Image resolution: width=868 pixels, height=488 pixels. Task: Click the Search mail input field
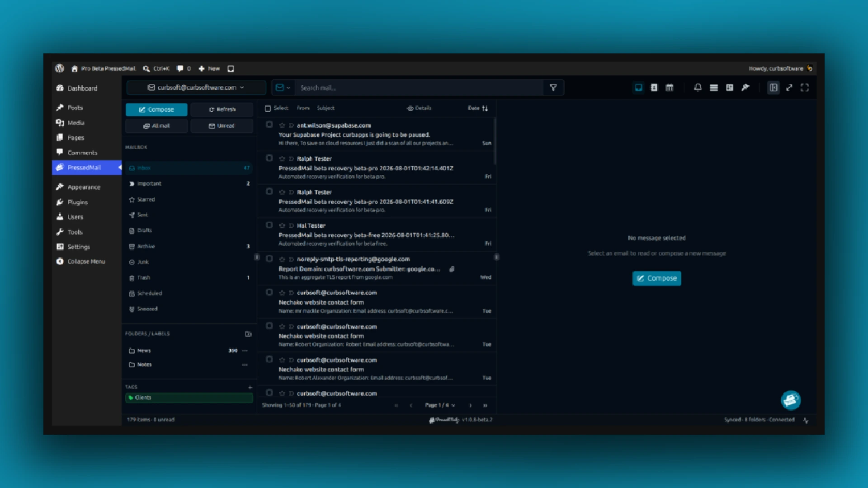(418, 88)
